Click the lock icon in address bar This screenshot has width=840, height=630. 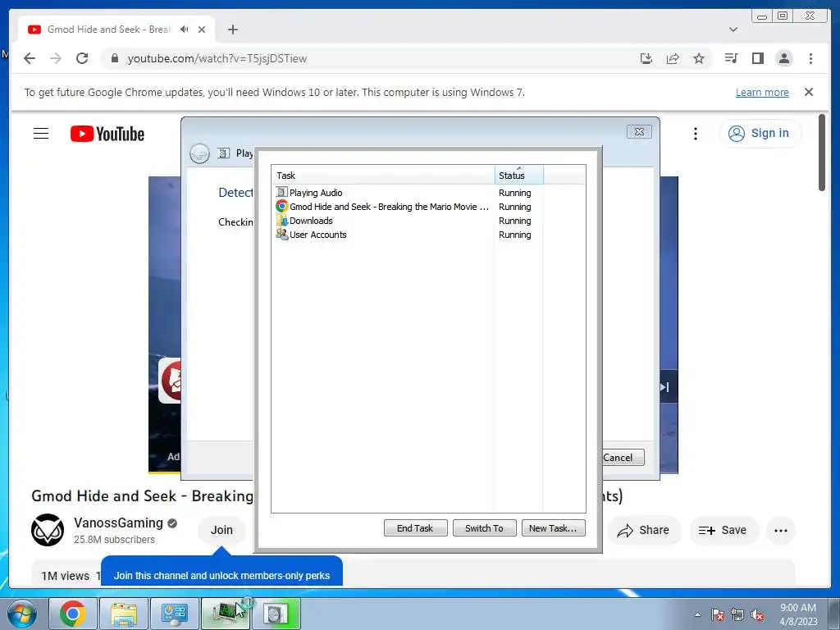coord(115,58)
